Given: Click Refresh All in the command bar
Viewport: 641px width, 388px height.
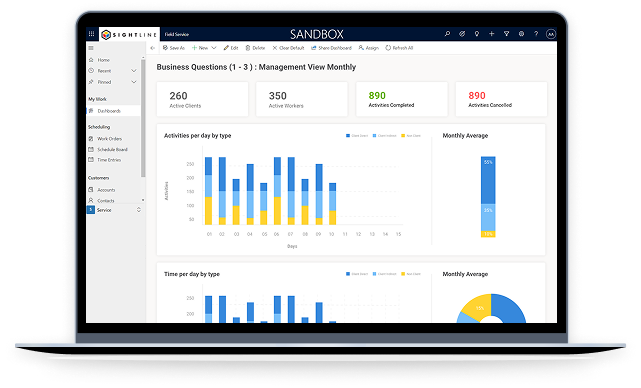Looking at the screenshot, I should 399,48.
